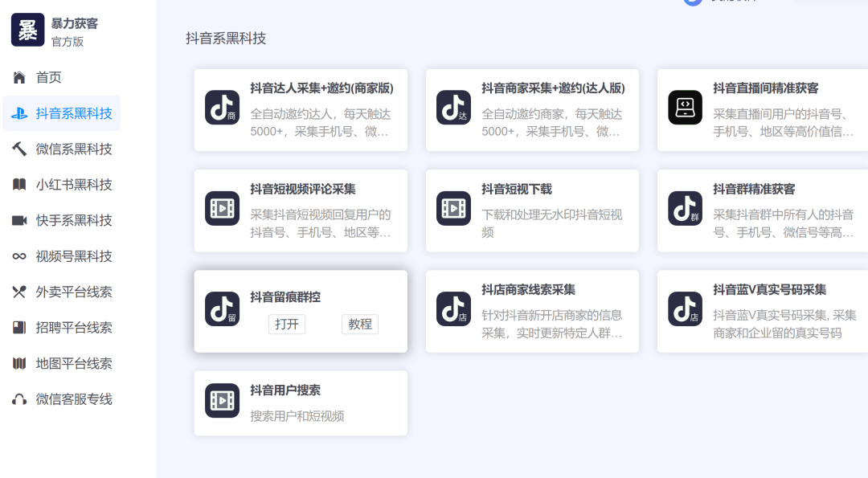Open 微信客服专线 support entry
This screenshot has height=478, width=868.
pos(73,399)
